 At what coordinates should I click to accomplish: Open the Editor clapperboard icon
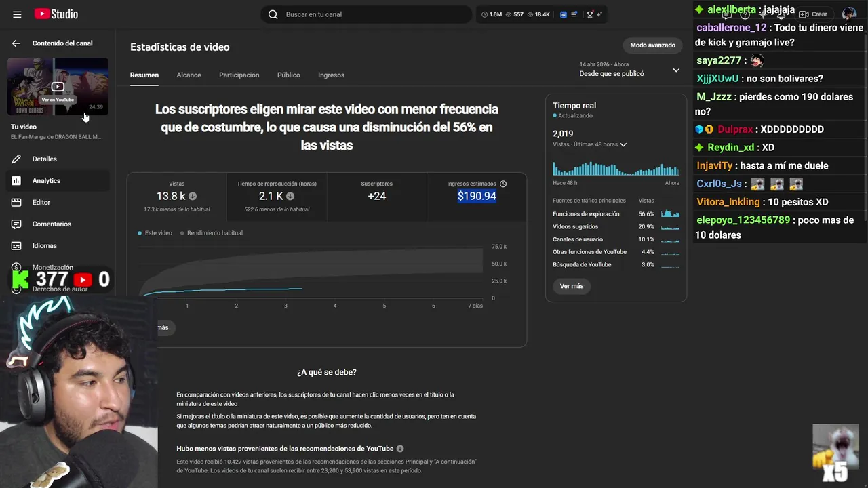(x=17, y=202)
